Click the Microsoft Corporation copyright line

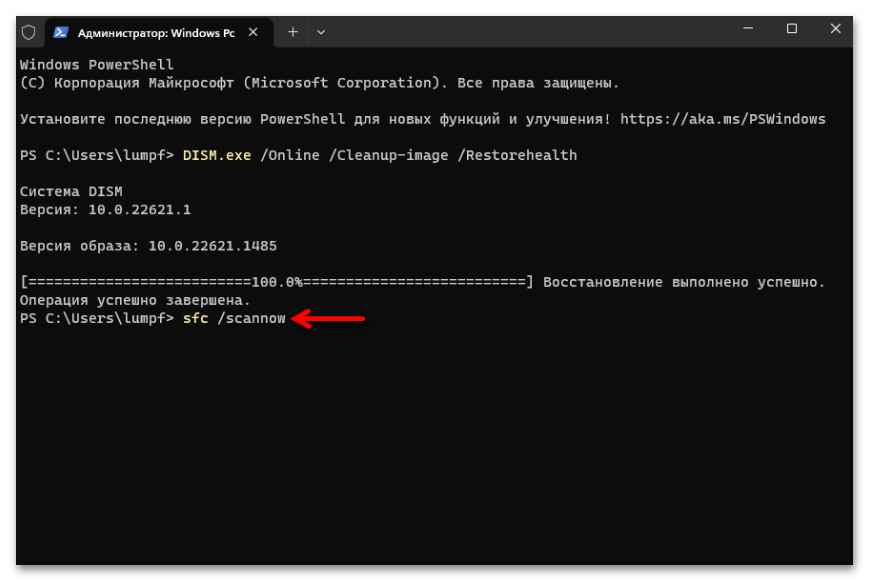319,83
